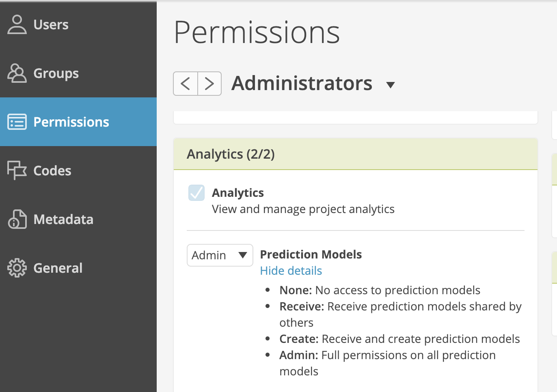Open the Groups sidebar menu item
Screen dimensions: 557x392
tap(78, 73)
